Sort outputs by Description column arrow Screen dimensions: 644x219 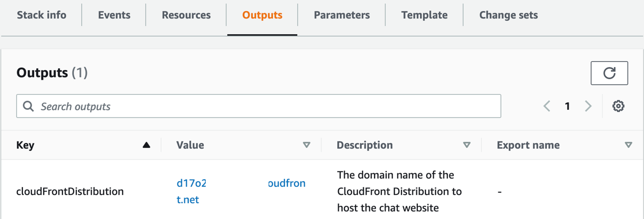(x=467, y=145)
